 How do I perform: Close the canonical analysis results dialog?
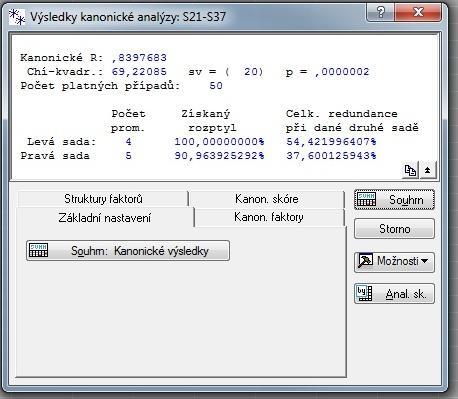(x=418, y=13)
